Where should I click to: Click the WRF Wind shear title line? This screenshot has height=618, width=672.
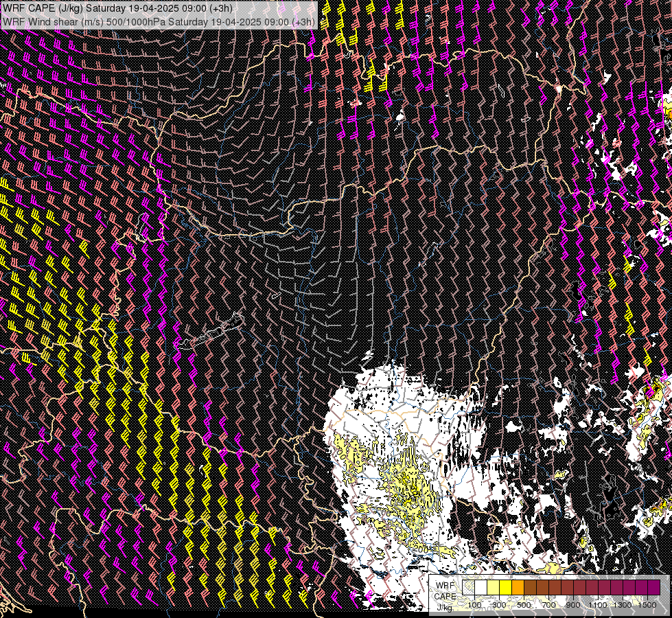[x=159, y=22]
